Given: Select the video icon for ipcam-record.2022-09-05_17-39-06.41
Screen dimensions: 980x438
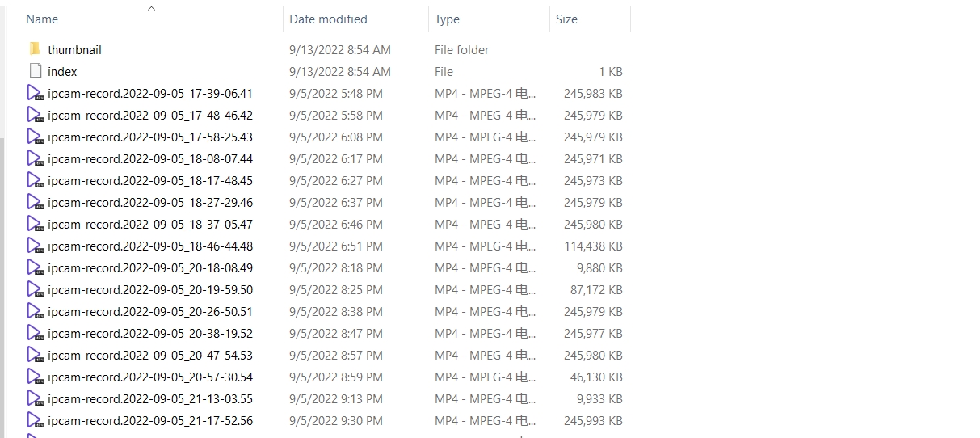Looking at the screenshot, I should (x=34, y=93).
